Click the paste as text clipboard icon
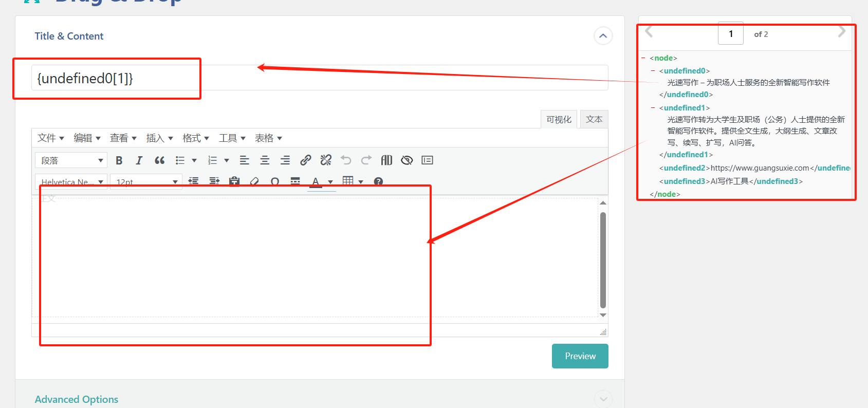 234,181
